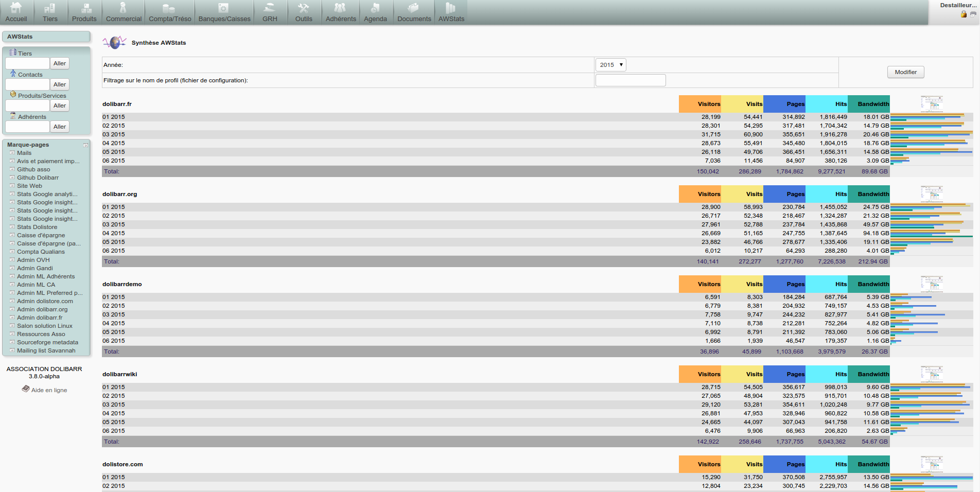Viewport: 980px width, 492px height.
Task: Open the Caisse d'épargne bookmark link
Action: (x=41, y=235)
